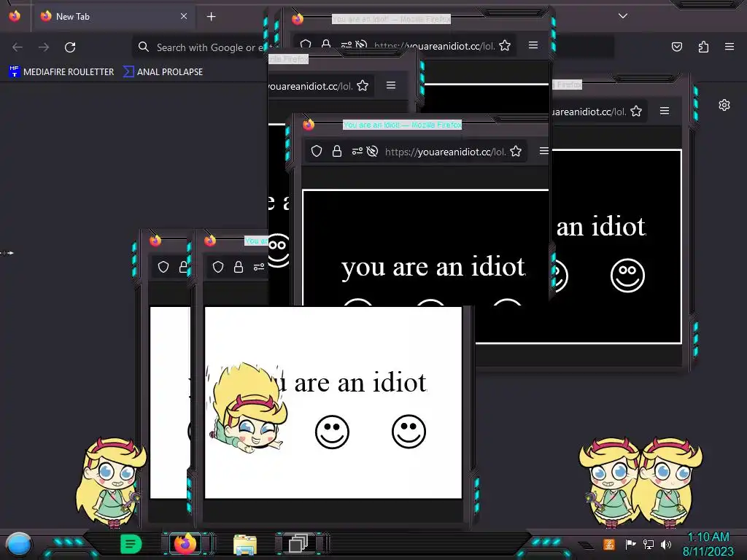Image resolution: width=747 pixels, height=560 pixels.
Task: Reload the New Tab page
Action: coord(70,47)
